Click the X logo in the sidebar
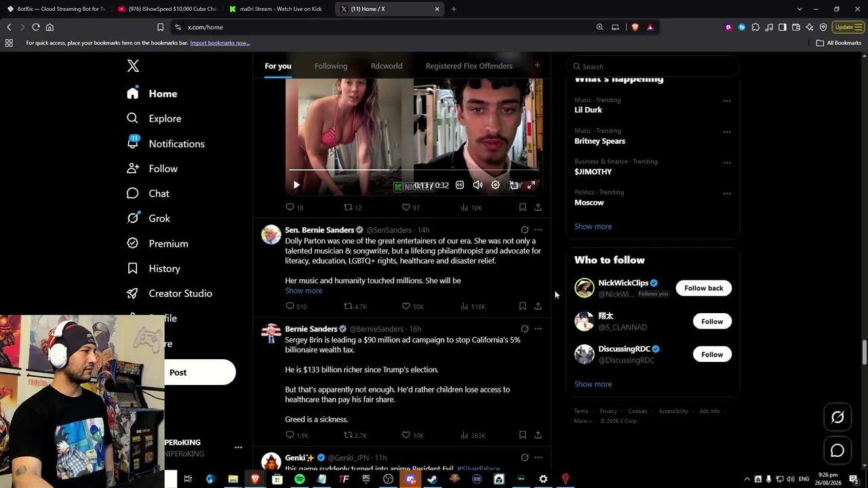 [x=133, y=66]
